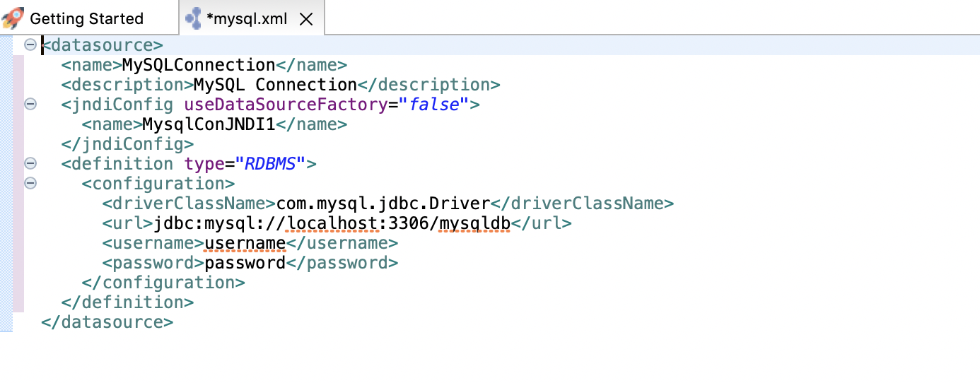
Task: Click the useDataSourceFactory attribute
Action: pos(286,105)
